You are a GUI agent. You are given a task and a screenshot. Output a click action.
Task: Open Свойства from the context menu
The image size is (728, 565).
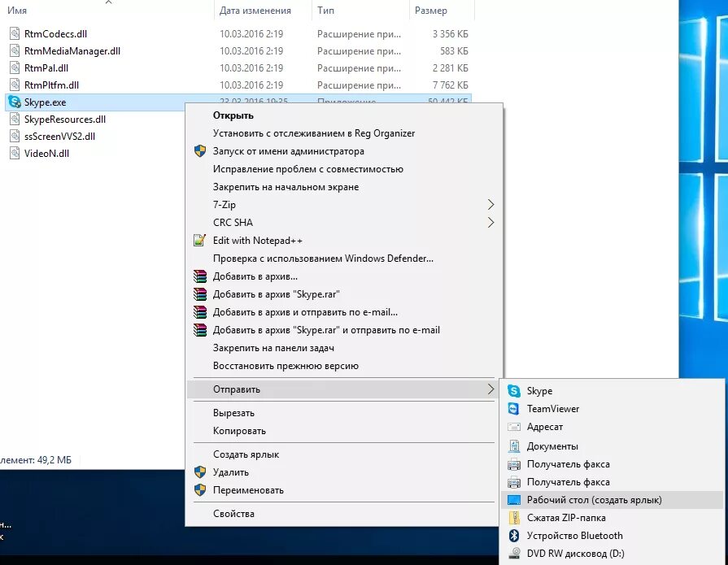point(344,514)
